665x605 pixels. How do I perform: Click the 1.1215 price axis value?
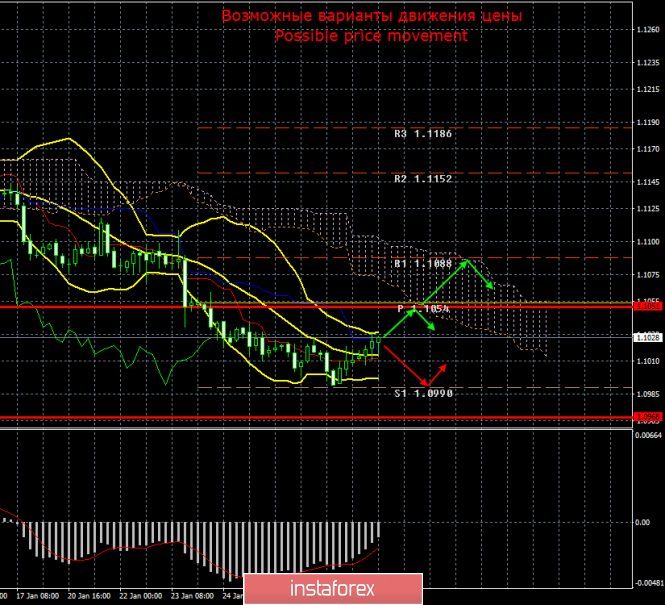pyautogui.click(x=648, y=89)
